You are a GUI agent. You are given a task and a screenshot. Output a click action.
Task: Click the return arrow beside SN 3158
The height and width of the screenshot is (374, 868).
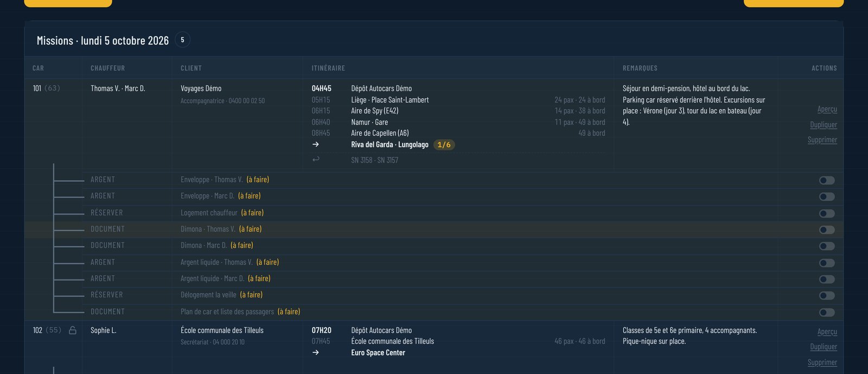pos(316,160)
